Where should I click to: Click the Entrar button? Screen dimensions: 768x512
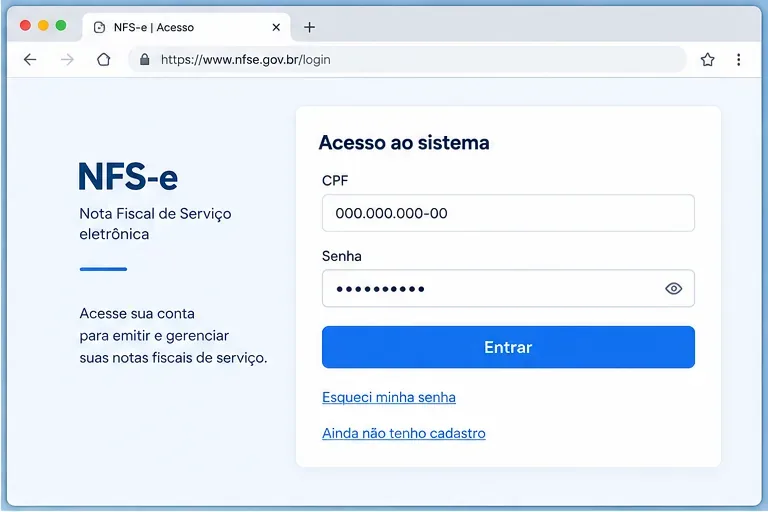508,347
